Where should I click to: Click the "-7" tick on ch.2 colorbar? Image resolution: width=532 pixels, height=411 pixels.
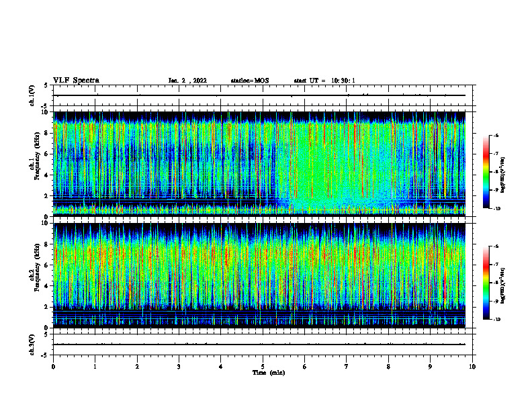[496, 265]
